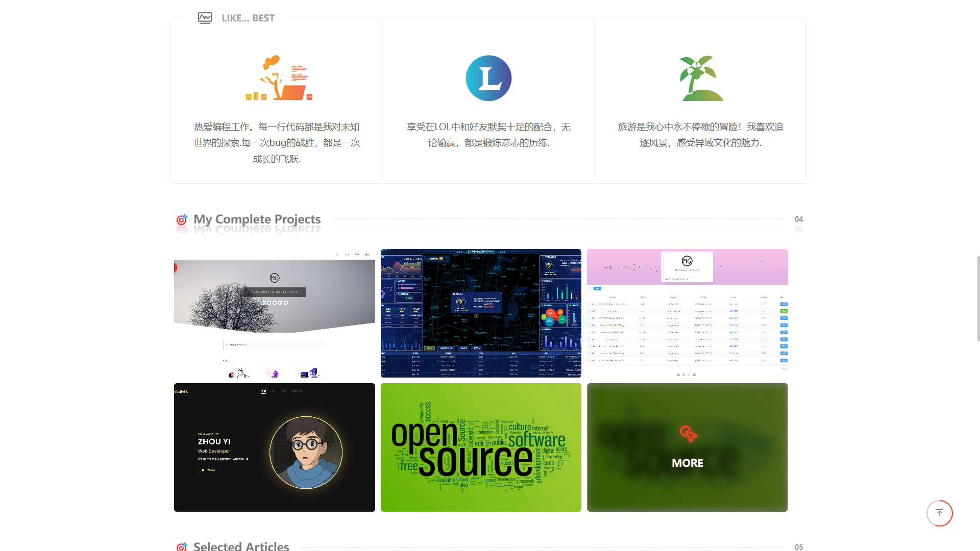Open the dark blue admin dashboard project thumbnail
Viewport: 980px width, 551px height.
[x=481, y=313]
